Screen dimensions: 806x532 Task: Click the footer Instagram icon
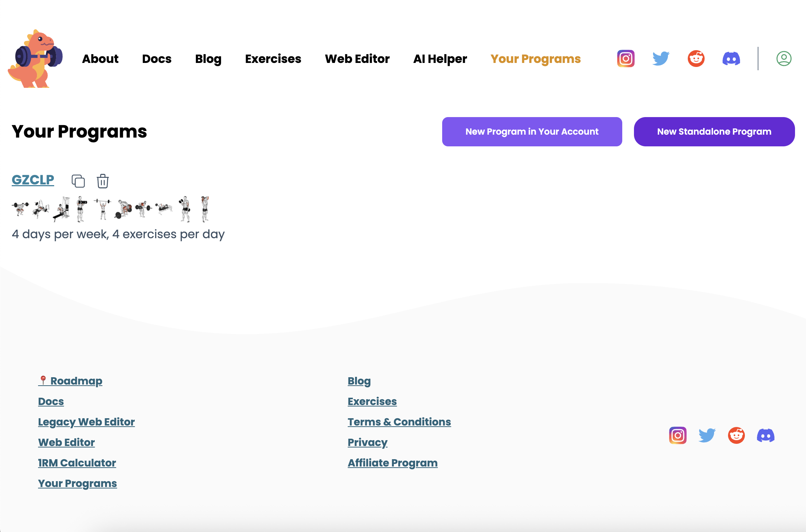(678, 435)
